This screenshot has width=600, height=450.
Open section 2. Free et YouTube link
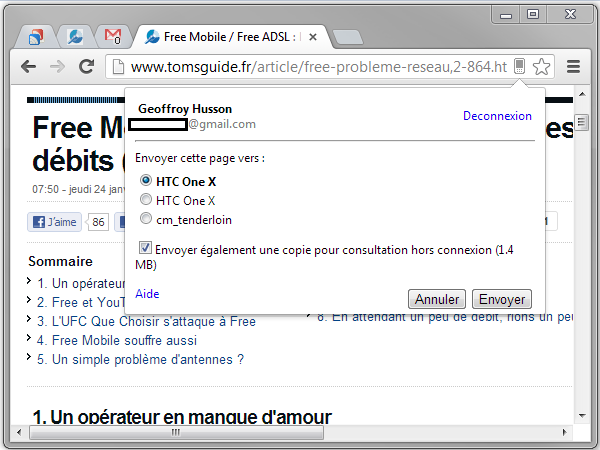[81, 302]
